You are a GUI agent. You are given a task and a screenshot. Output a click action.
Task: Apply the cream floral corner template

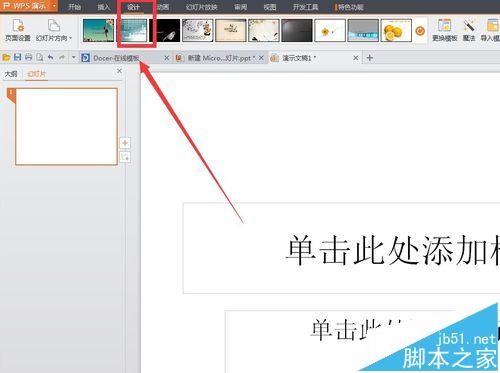[264, 30]
